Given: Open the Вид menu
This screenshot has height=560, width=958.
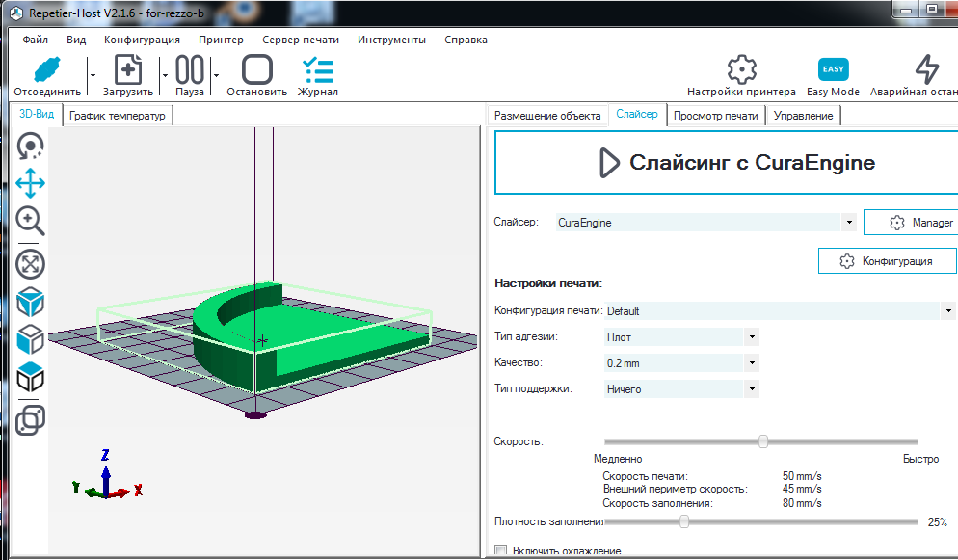Looking at the screenshot, I should (x=76, y=40).
